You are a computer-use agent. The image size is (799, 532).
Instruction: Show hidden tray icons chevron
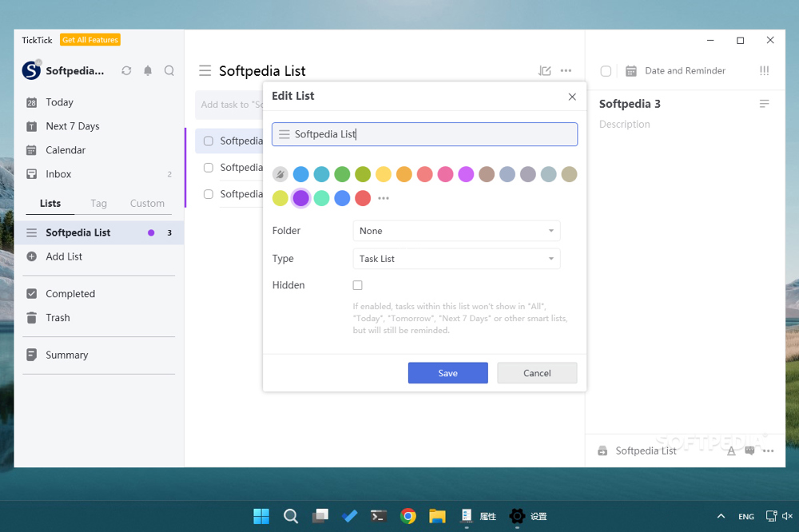tap(721, 516)
